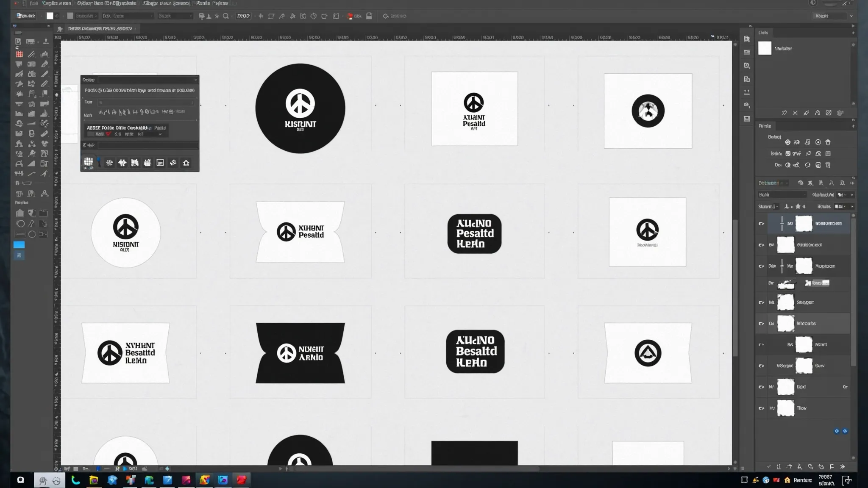
Task: Click the plus button on the Primie panel
Action: point(853,126)
